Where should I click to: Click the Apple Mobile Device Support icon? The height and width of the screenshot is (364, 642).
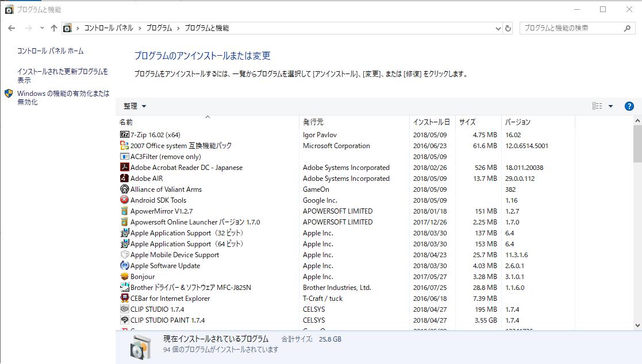(x=125, y=254)
